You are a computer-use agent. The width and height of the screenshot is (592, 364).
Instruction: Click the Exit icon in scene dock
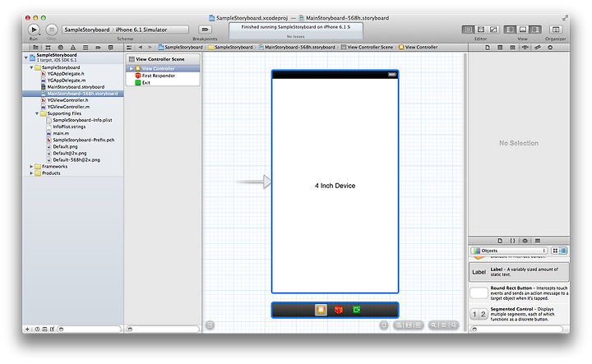[356, 310]
